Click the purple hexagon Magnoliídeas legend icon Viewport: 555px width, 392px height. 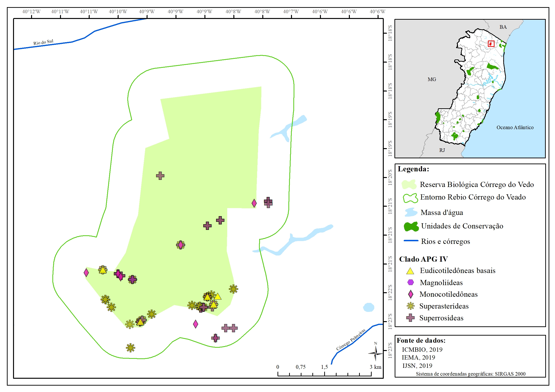point(411,282)
